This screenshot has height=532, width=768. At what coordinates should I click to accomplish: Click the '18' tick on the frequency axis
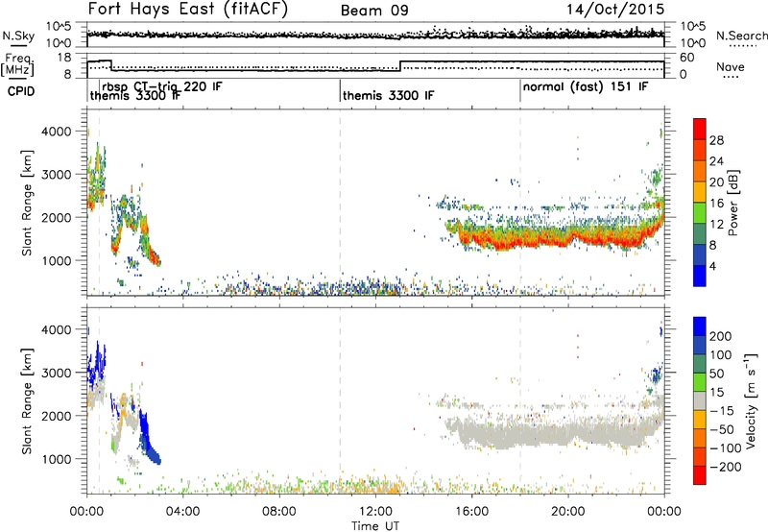click(63, 58)
